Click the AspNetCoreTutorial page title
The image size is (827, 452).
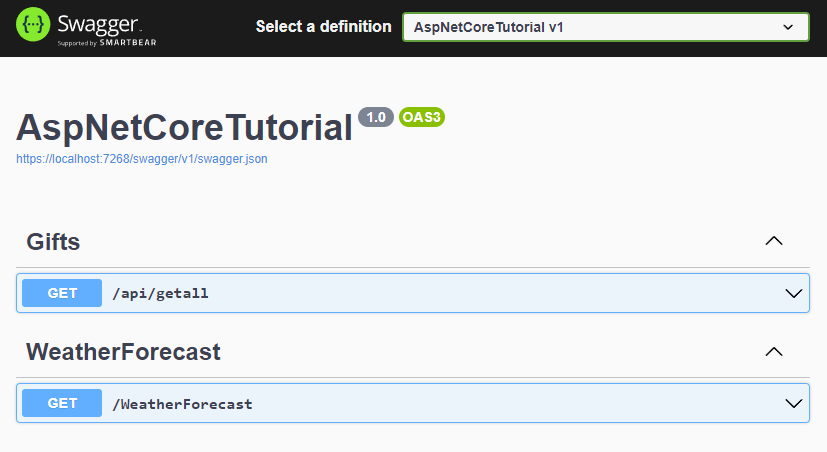tap(184, 128)
